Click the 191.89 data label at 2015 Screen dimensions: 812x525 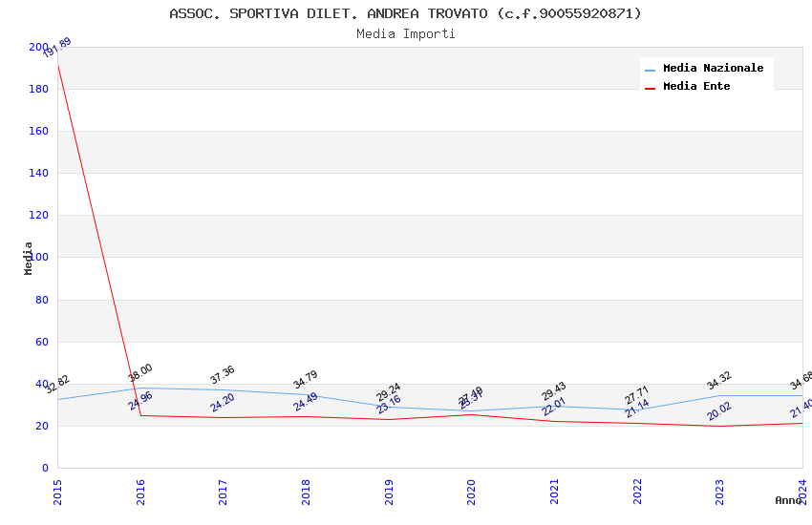click(57, 48)
